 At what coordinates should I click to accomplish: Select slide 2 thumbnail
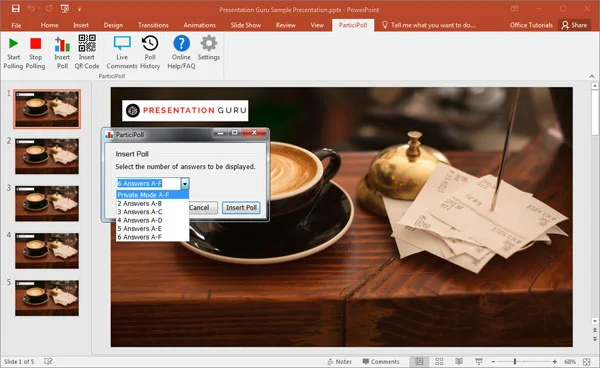[47, 156]
